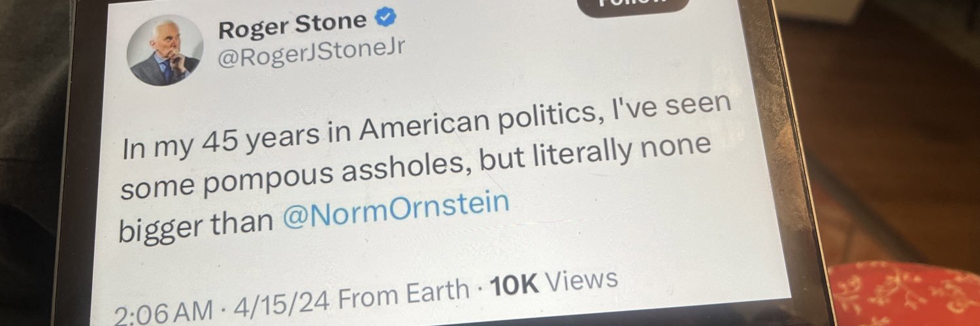
Task: Click the Views label
Action: point(581,280)
